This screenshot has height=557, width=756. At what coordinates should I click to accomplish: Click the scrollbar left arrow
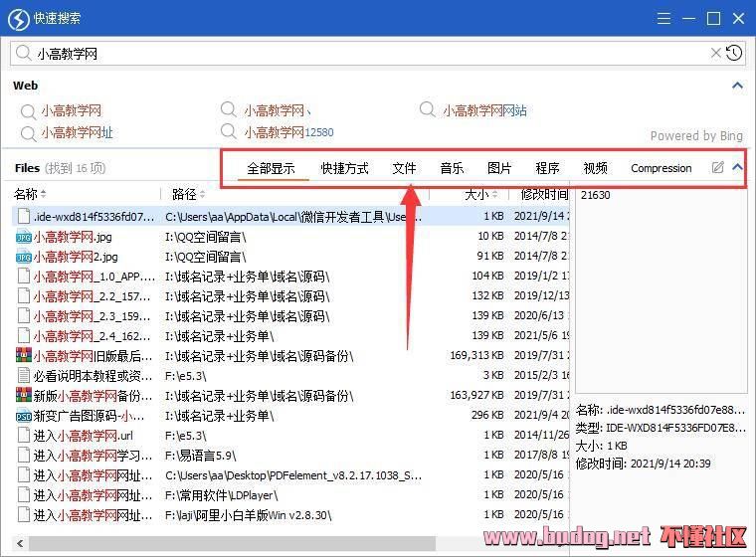[x=20, y=543]
